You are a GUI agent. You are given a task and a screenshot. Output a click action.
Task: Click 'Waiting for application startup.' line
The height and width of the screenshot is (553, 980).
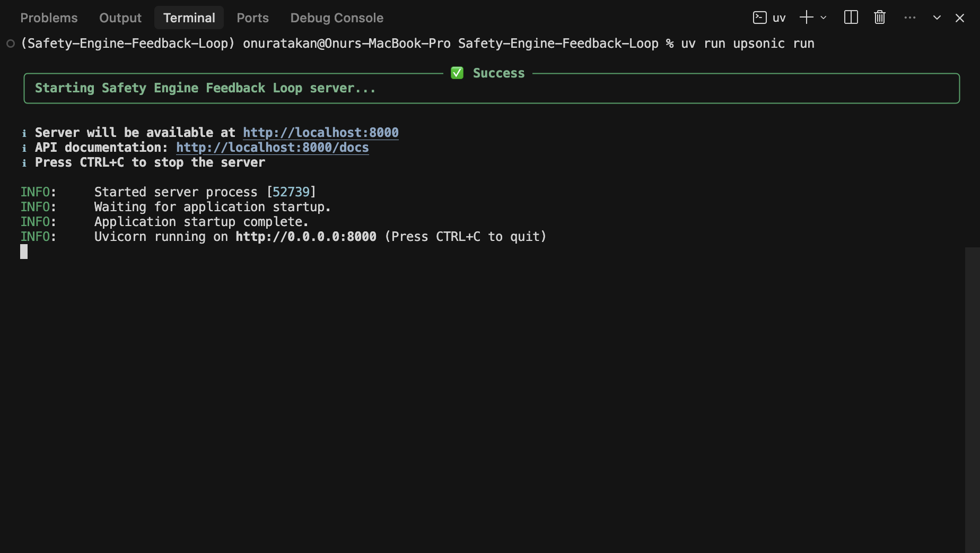coord(213,207)
